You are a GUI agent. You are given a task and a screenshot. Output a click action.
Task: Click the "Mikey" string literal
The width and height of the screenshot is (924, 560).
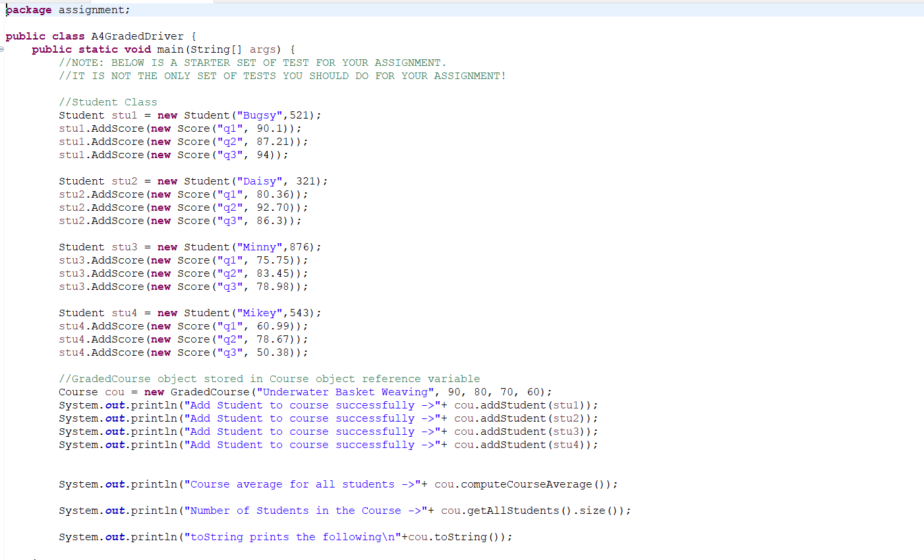(260, 313)
